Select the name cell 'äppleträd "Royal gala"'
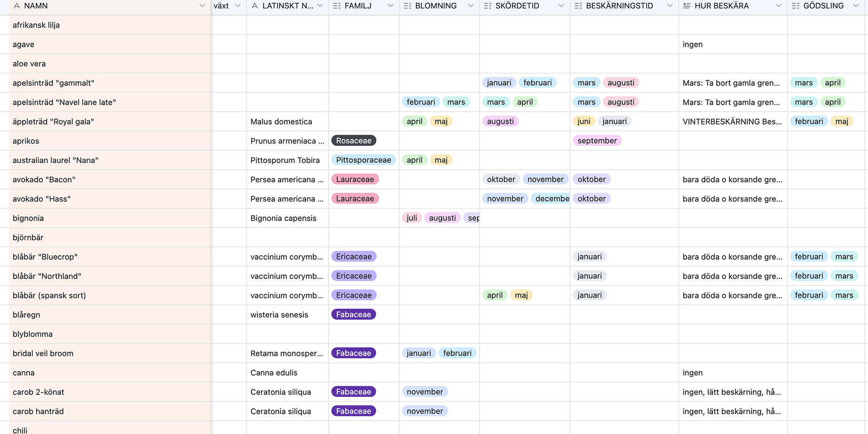 pyautogui.click(x=110, y=121)
